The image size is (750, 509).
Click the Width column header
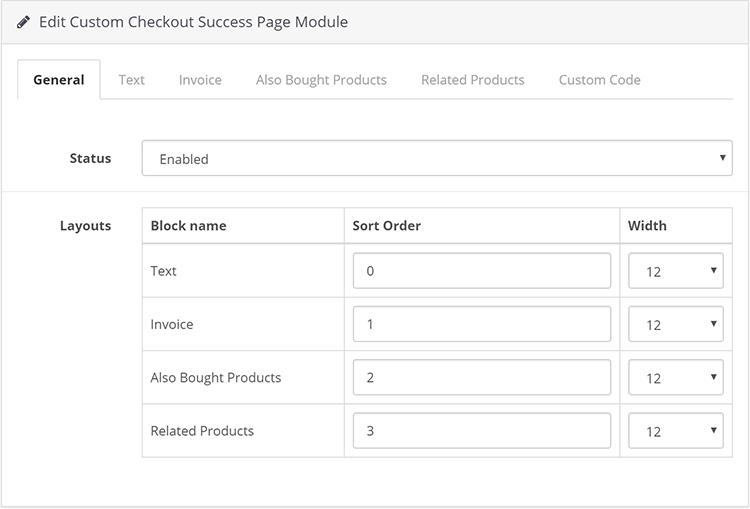click(x=647, y=226)
